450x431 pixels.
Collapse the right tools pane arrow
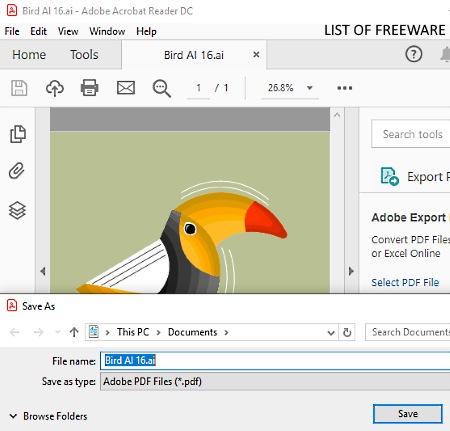351,271
